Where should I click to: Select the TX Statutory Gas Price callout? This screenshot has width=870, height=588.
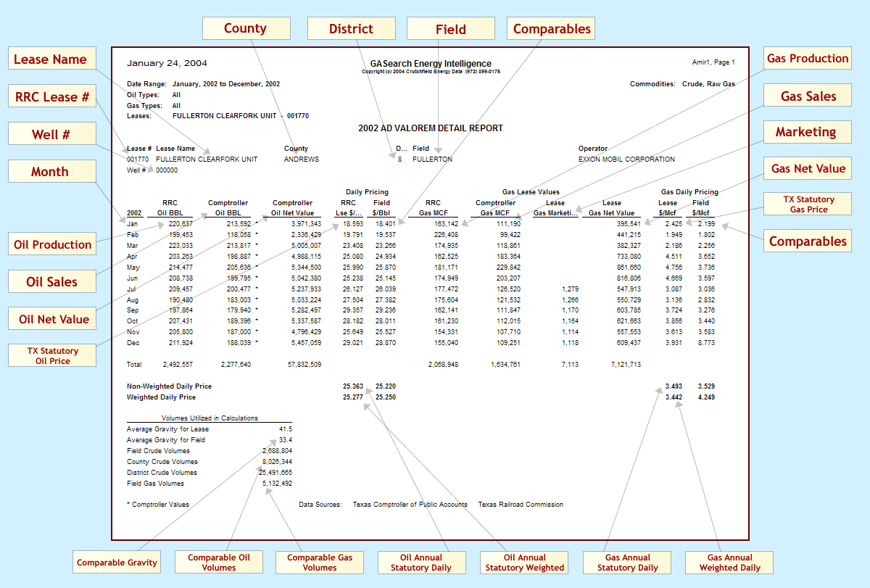click(808, 204)
